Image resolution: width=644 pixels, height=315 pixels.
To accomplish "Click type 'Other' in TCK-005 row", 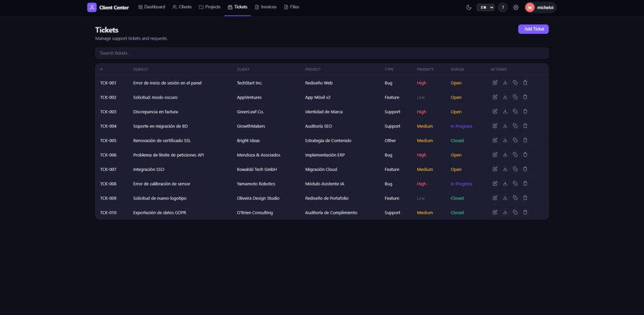I will pos(390,140).
